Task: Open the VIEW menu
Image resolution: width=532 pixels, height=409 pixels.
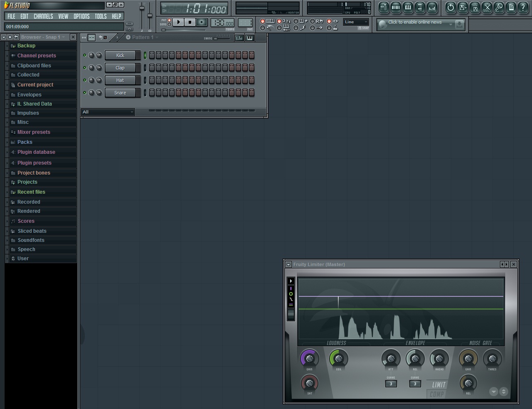Action: (63, 16)
